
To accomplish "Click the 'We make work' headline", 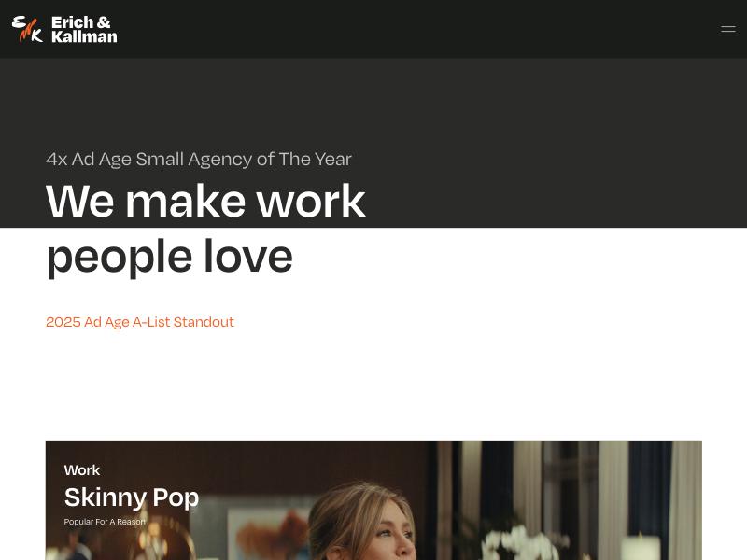I will click(205, 201).
